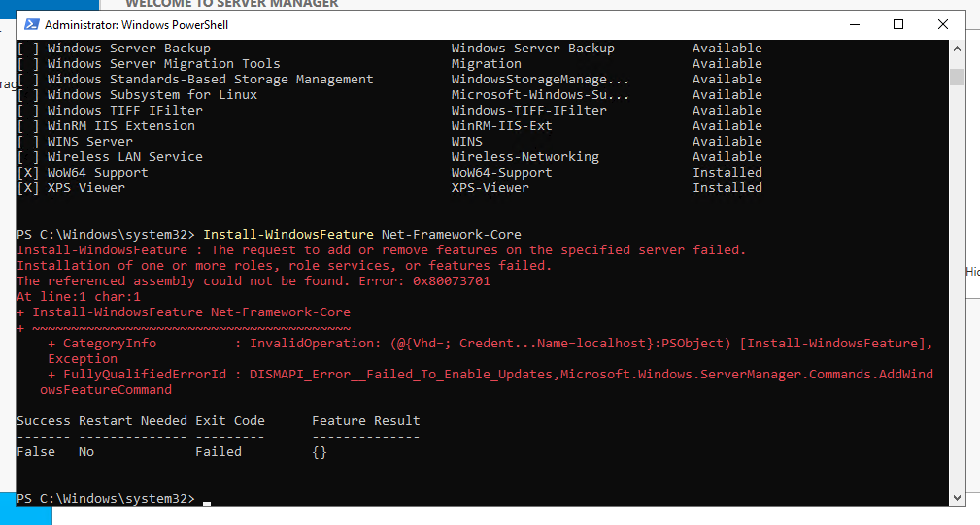
Task: Close the Administrator PowerShell window
Action: tap(942, 25)
